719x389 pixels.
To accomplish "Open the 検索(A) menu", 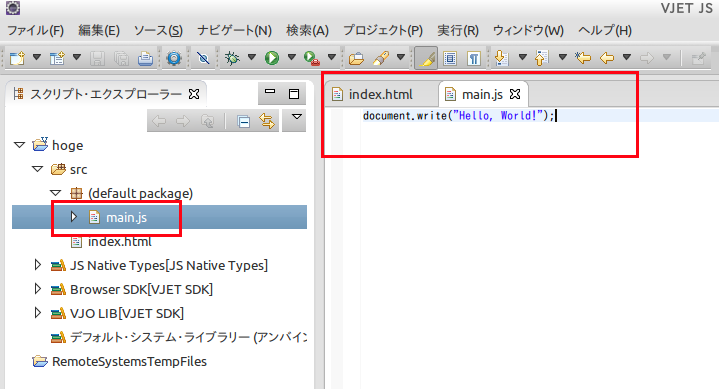I will 307,30.
